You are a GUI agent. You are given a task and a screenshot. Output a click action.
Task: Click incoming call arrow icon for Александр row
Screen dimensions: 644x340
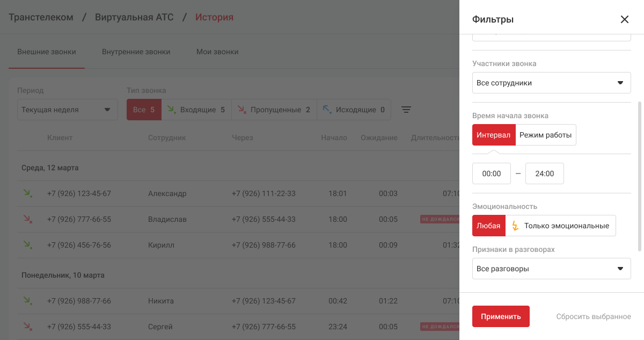pyautogui.click(x=27, y=193)
